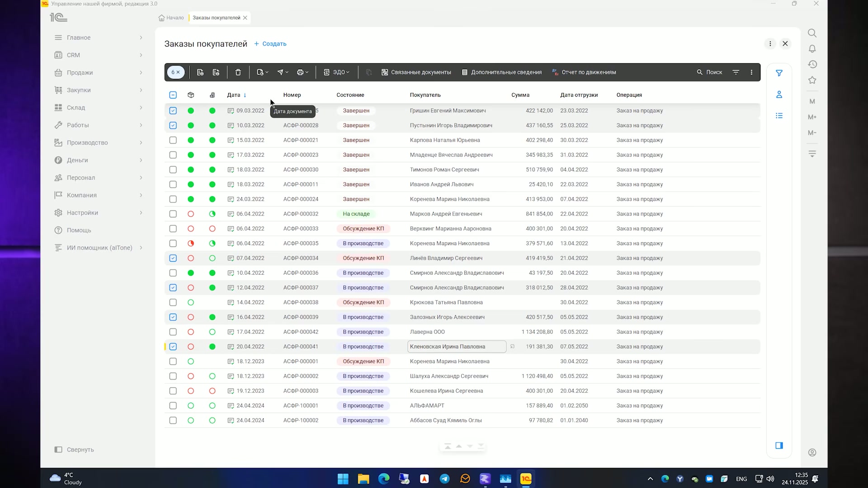Click the first copy document icon in toolbar
Image resolution: width=868 pixels, height=488 pixels.
click(200, 72)
